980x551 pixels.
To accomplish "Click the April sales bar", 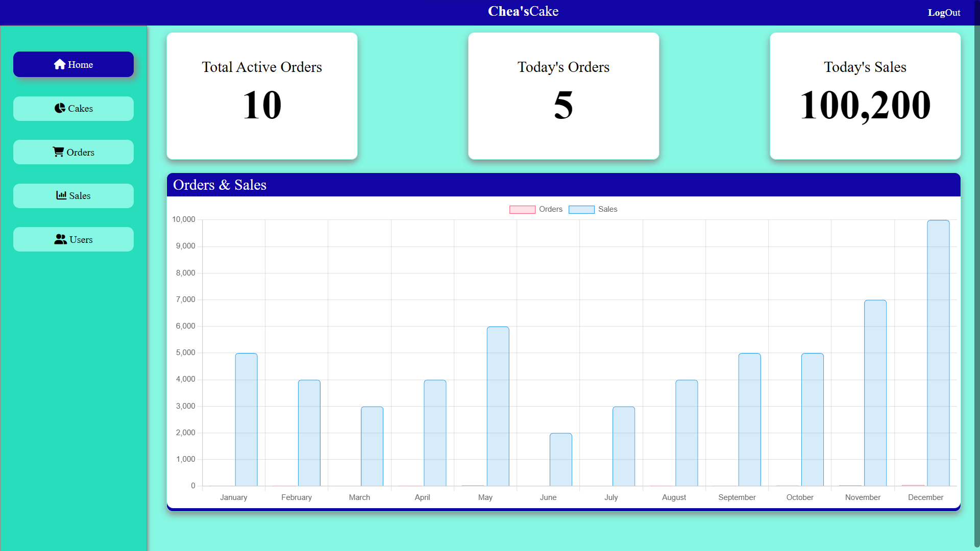I will [x=435, y=433].
